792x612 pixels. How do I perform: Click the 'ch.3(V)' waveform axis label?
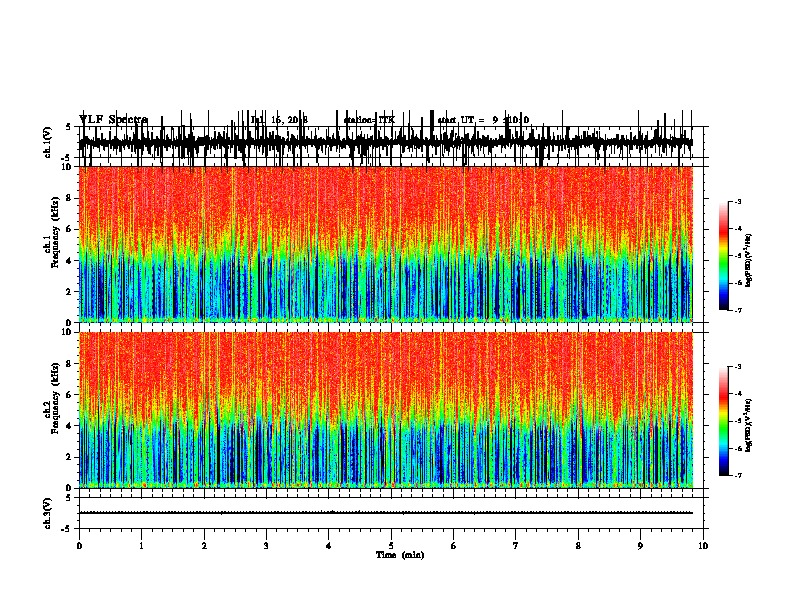48,513
